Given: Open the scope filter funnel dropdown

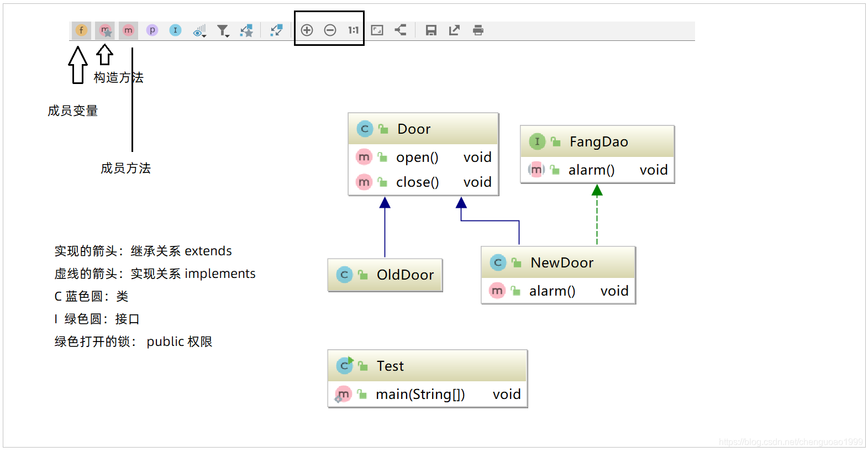Looking at the screenshot, I should [x=223, y=31].
